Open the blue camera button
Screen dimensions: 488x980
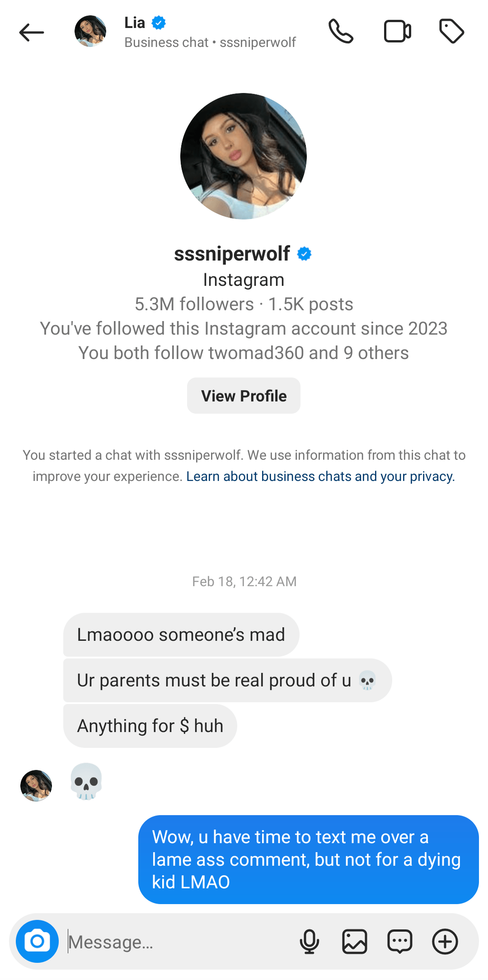pos(37,942)
